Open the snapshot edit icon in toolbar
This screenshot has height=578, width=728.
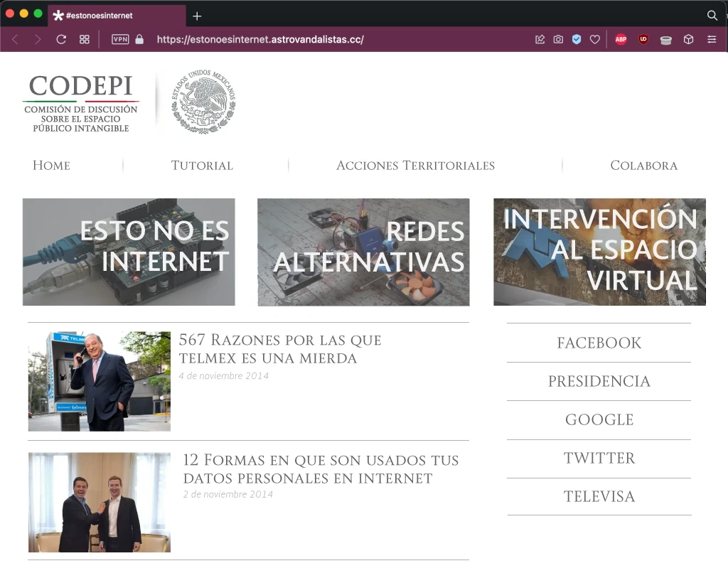tap(540, 40)
